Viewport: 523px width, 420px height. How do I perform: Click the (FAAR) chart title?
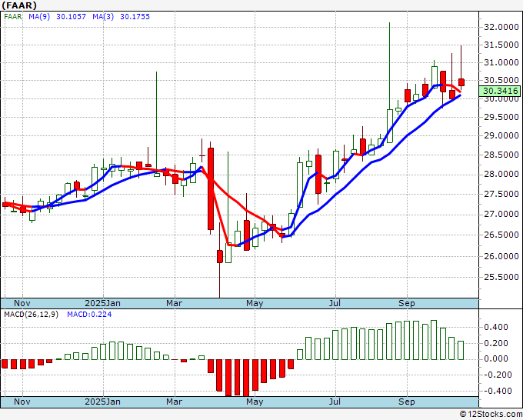(x=19, y=5)
